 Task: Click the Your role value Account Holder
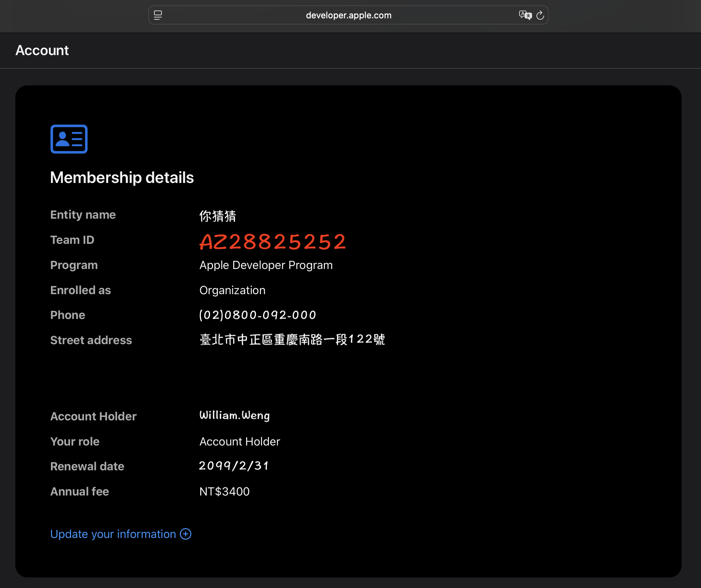pyautogui.click(x=240, y=441)
